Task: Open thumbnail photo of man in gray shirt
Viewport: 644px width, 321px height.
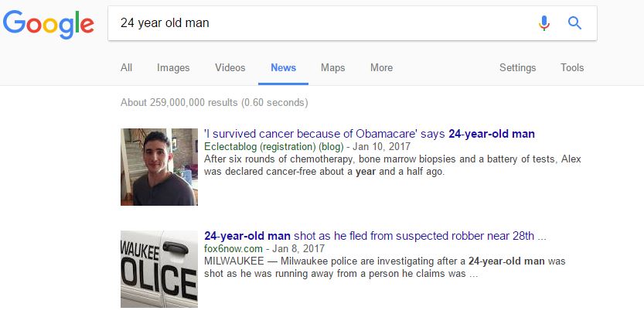Action: click(159, 167)
